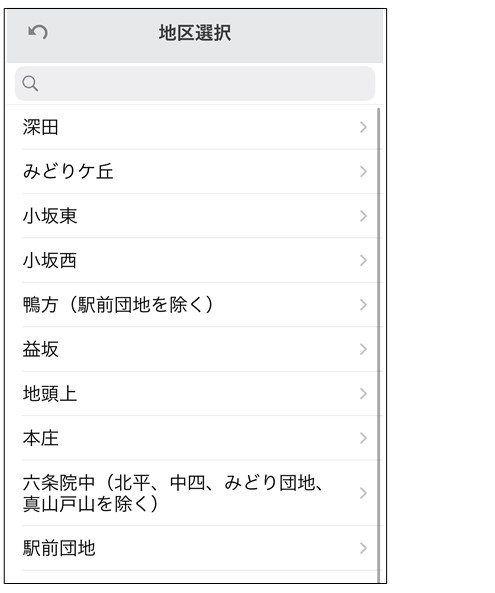The height and width of the screenshot is (593, 495).
Task: Click the chevron arrow for 本庄
Action: (363, 438)
